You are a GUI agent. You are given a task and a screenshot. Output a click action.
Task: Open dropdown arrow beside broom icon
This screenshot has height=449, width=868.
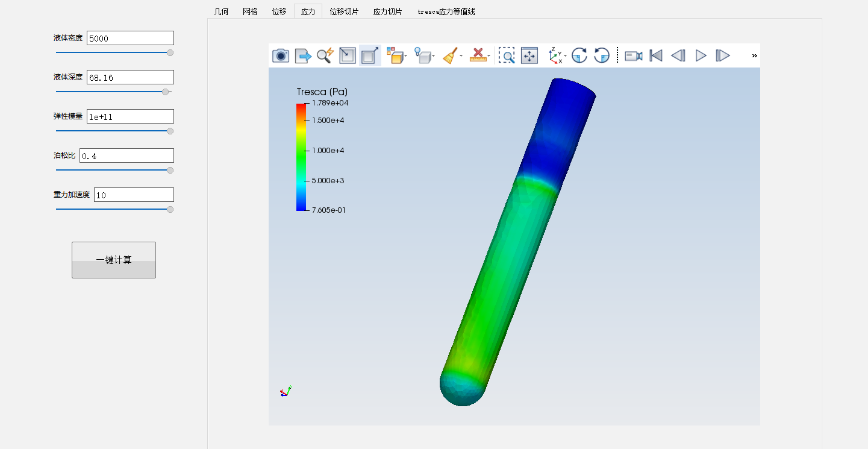(461, 56)
